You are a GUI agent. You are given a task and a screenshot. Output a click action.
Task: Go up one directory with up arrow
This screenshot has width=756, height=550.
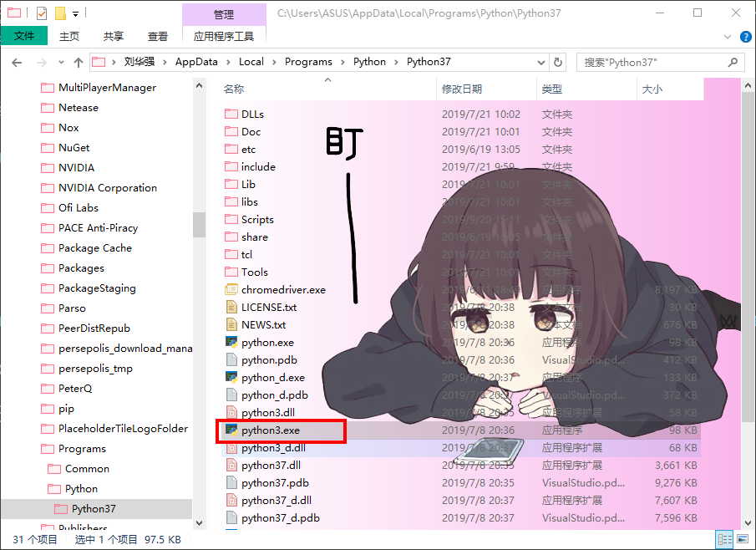[79, 62]
